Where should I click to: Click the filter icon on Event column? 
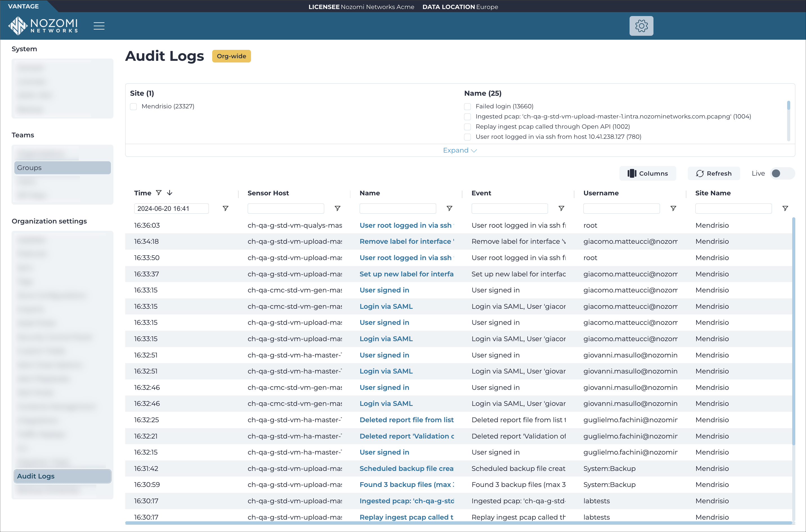tap(561, 208)
